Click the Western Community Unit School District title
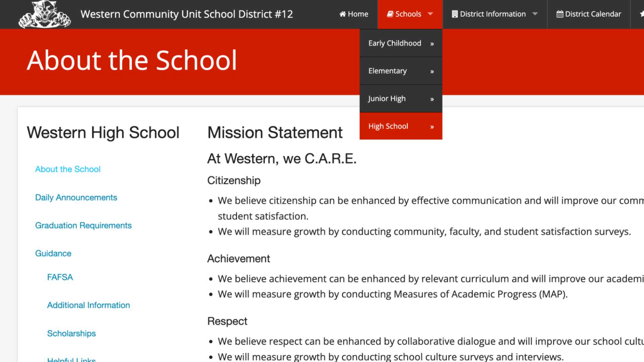Image resolution: width=644 pixels, height=362 pixels. click(186, 14)
